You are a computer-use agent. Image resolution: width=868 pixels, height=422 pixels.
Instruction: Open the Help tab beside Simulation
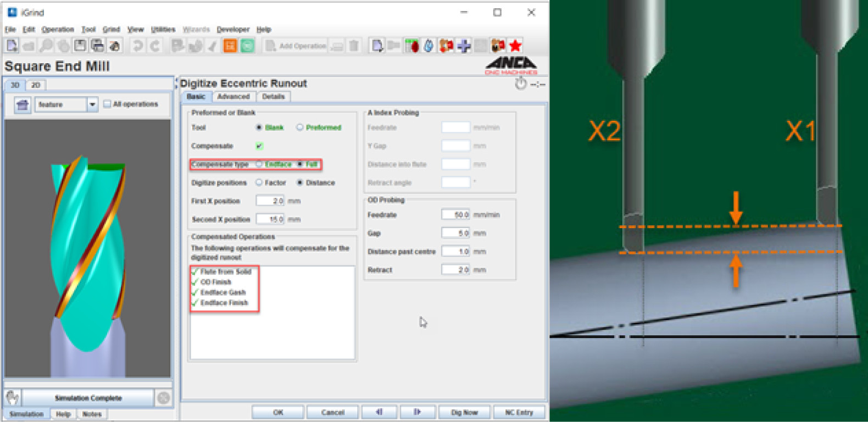pos(63,414)
